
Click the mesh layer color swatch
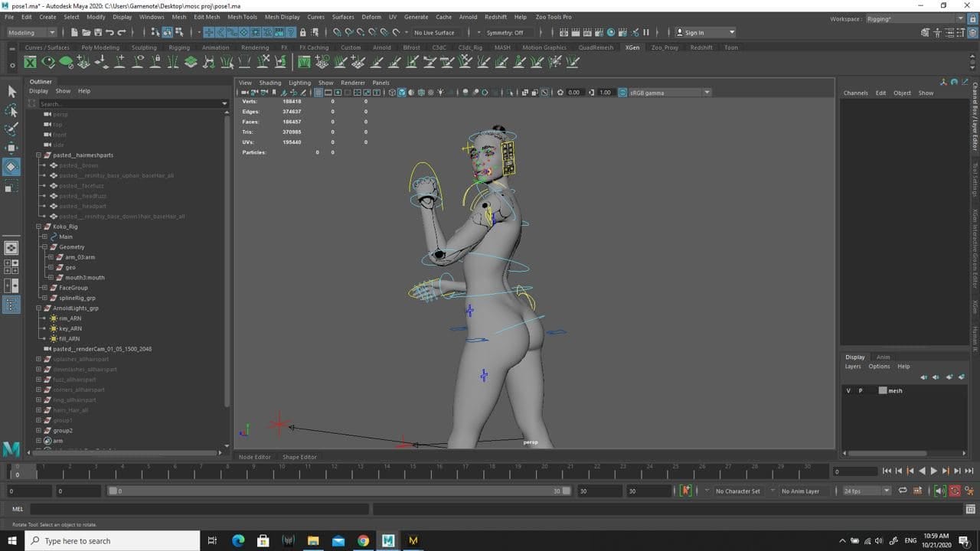(882, 390)
